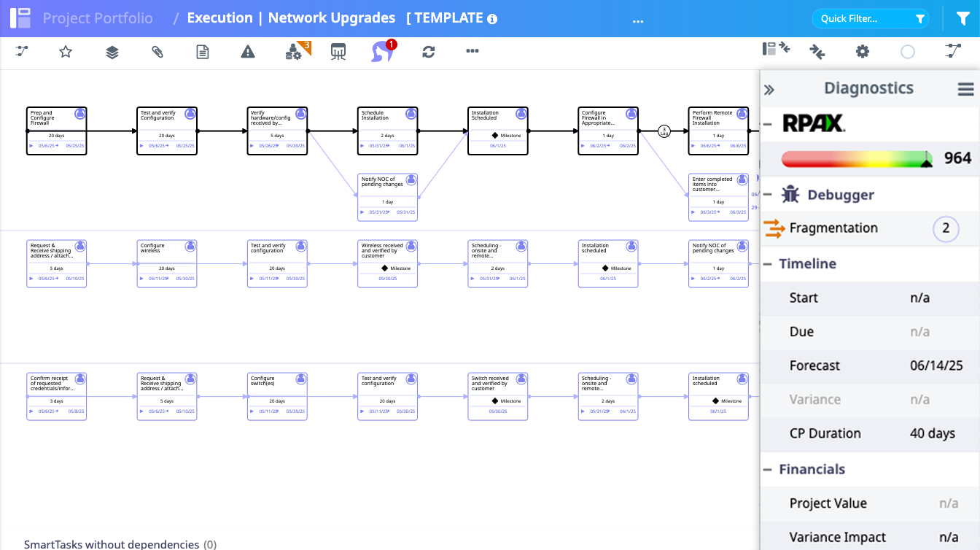Open the Diagnostics hamburger menu
Screen dimensions: 980x550
tap(965, 89)
